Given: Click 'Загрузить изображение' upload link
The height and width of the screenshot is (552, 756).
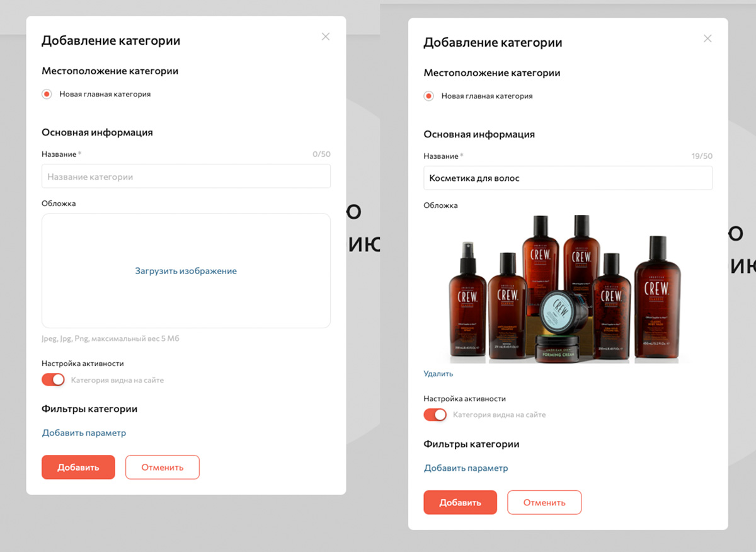Looking at the screenshot, I should pos(186,271).
